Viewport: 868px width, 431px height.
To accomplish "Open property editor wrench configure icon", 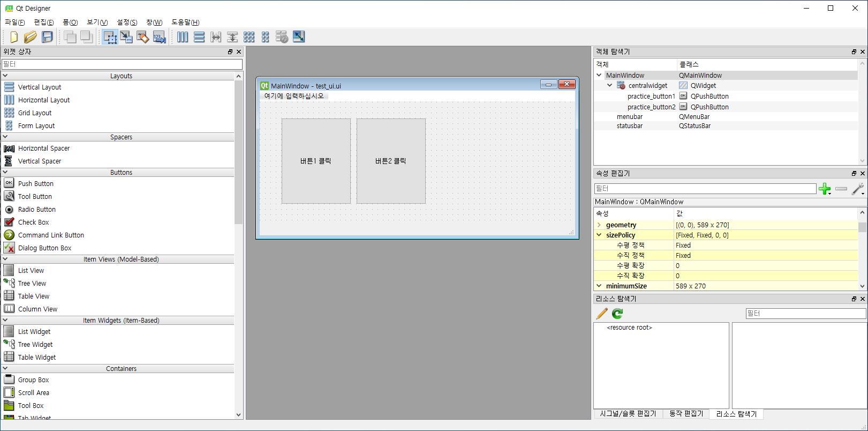I will coord(858,189).
